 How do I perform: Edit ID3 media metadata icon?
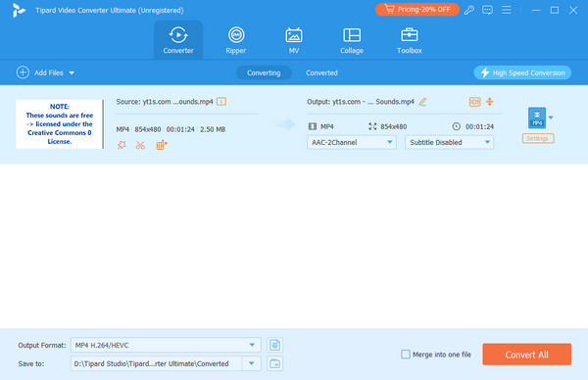[474, 102]
